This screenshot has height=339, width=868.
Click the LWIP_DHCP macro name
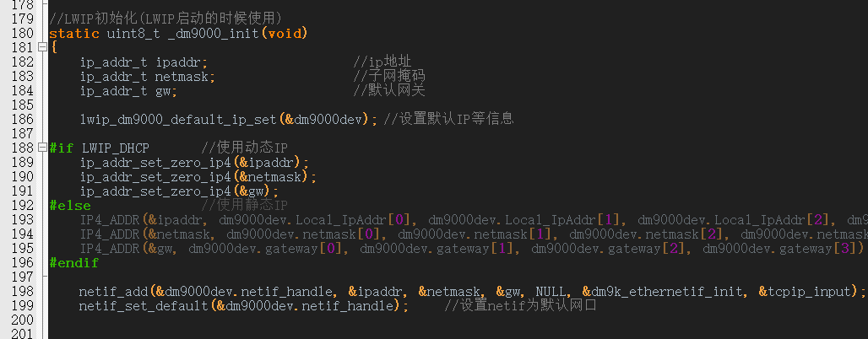tap(116, 148)
